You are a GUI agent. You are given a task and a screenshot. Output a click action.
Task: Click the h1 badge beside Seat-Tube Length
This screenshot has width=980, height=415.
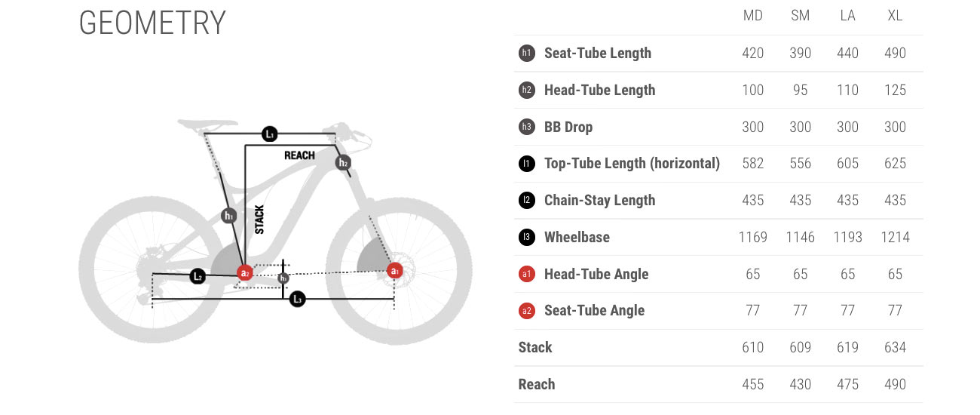(x=527, y=54)
